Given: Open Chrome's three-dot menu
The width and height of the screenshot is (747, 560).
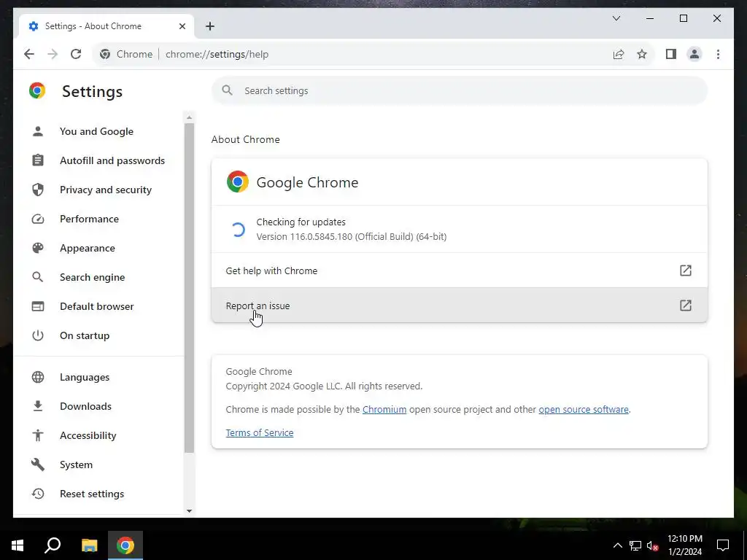Looking at the screenshot, I should coord(718,54).
